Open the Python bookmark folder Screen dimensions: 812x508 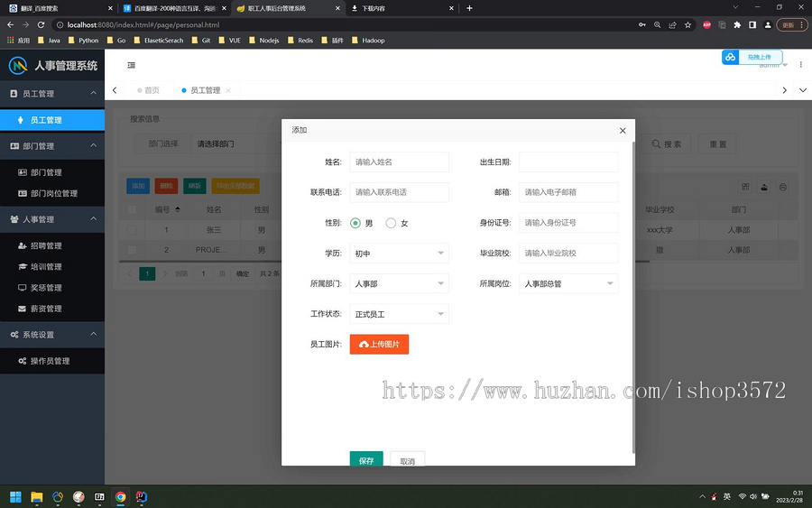[83, 41]
